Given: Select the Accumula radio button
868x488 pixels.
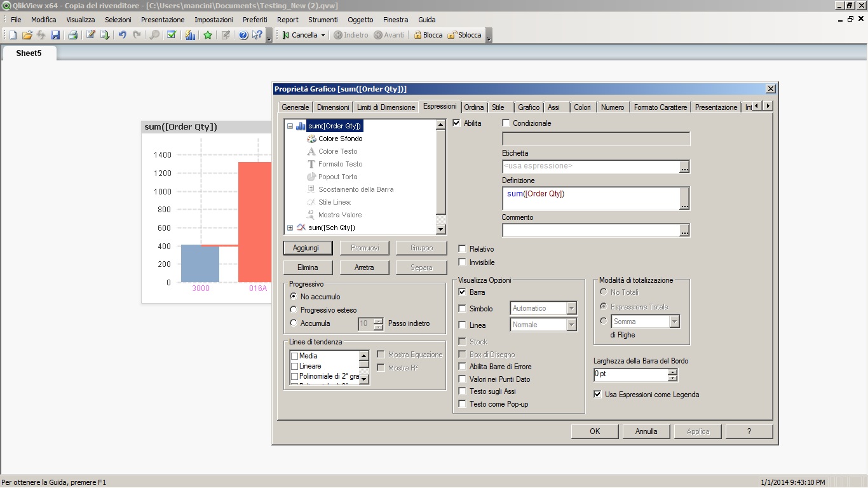Looking at the screenshot, I should point(294,323).
